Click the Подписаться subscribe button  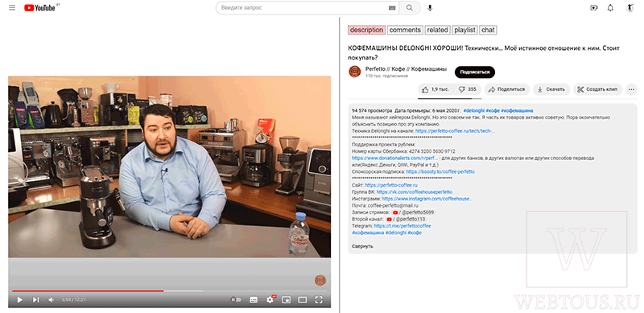tap(475, 72)
